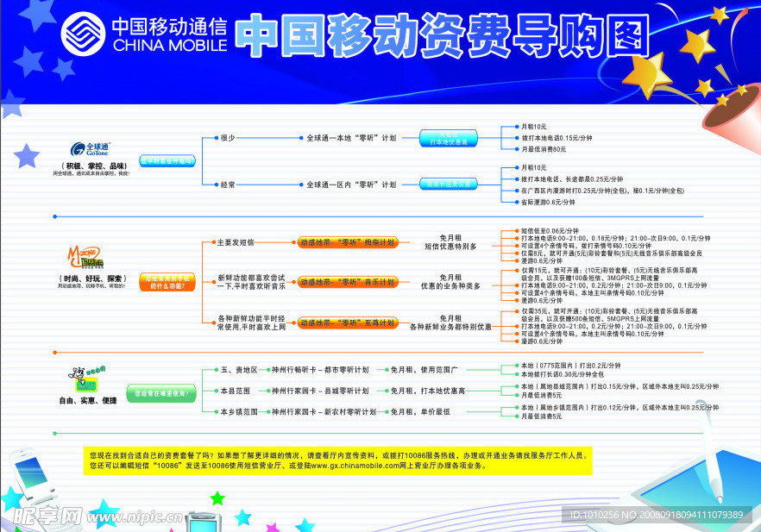Click the （时尚、好玩、探索） slogan
This screenshot has width=761, height=532.
92,279
